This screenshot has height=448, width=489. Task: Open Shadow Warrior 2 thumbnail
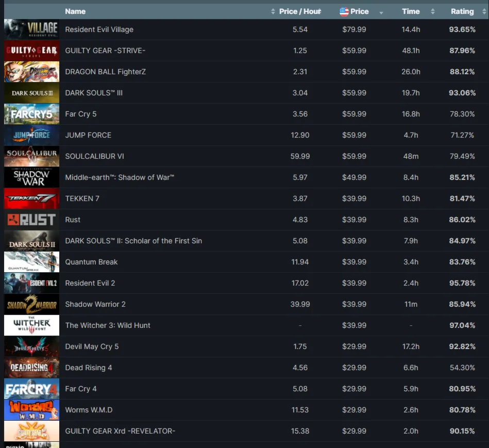tap(31, 304)
